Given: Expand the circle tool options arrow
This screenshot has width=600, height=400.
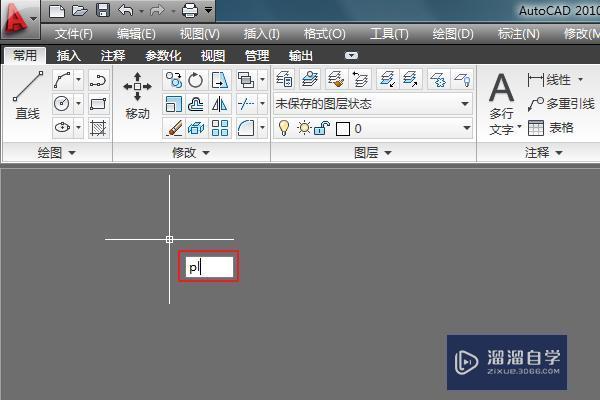Looking at the screenshot, I should click(78, 104).
